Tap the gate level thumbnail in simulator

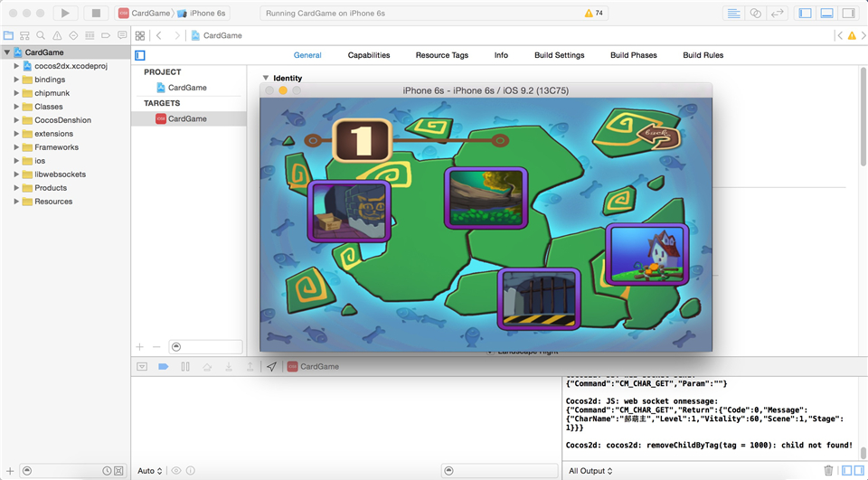(539, 299)
